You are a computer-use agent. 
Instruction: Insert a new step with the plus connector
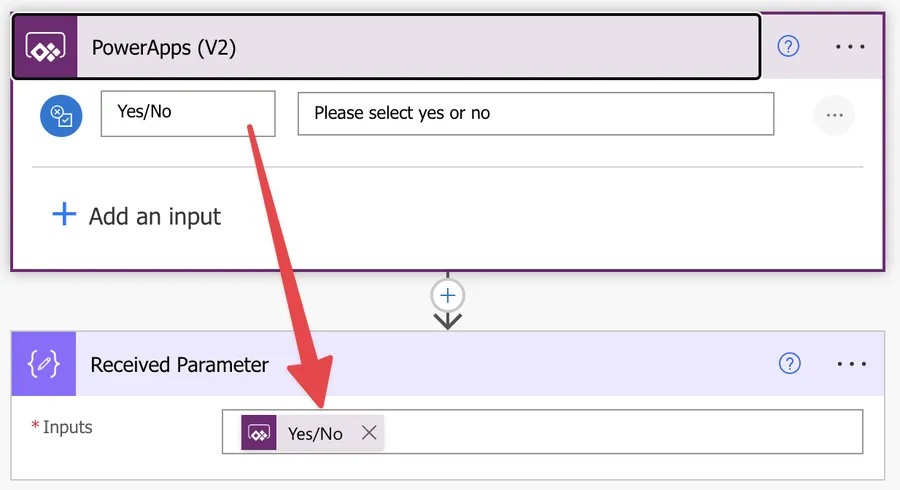(x=447, y=296)
